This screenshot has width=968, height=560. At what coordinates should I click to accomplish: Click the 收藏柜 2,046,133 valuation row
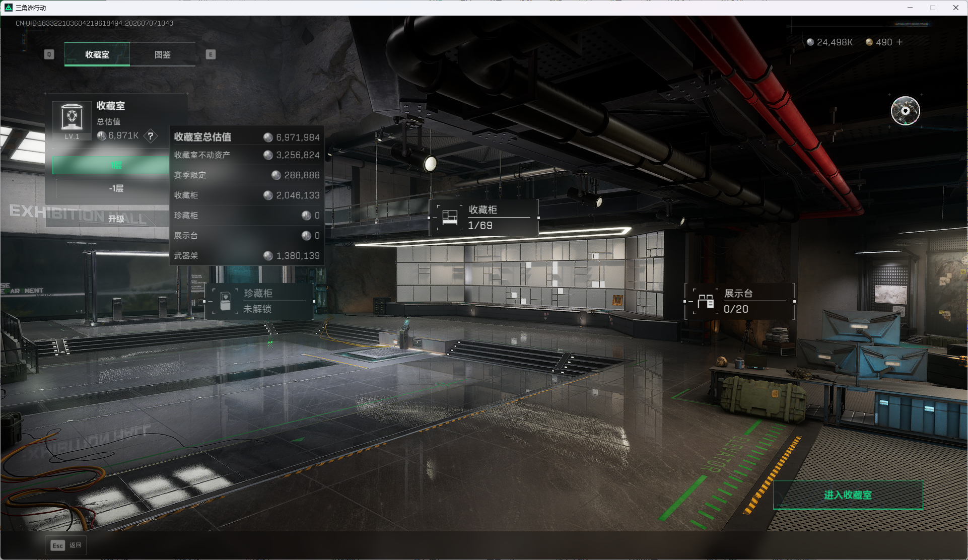coord(247,195)
